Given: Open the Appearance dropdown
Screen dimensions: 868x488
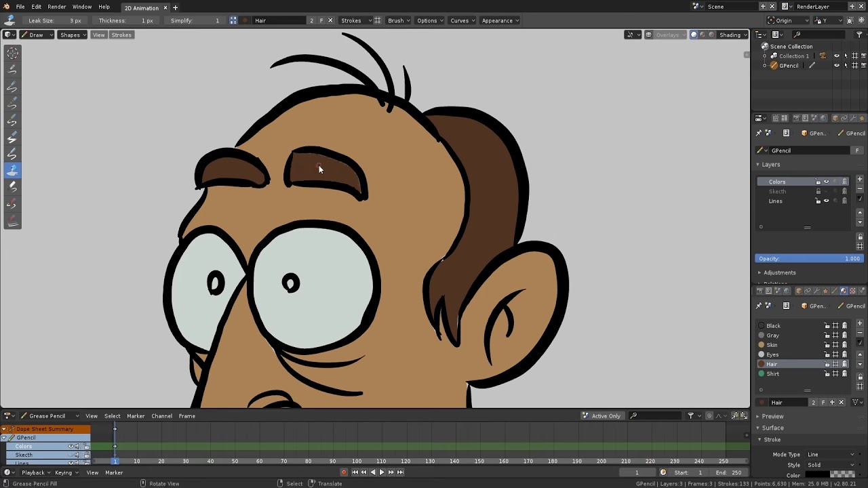Looking at the screenshot, I should [500, 20].
